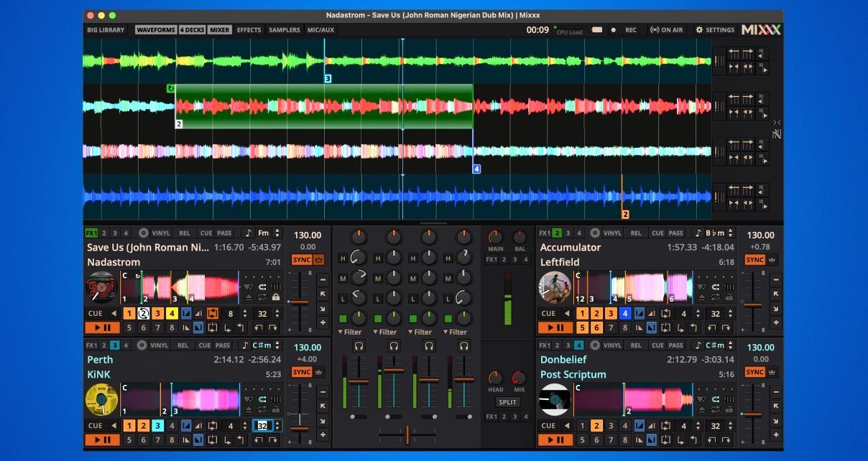Click the beatgrid adjust icon on the KiNK deck
Viewport: 868px width, 461px height.
pos(275,399)
